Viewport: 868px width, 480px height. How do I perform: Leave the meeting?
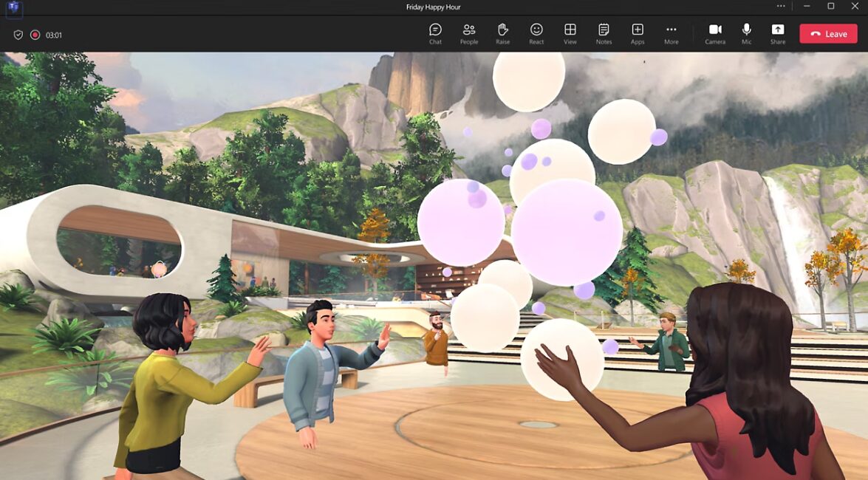[829, 34]
